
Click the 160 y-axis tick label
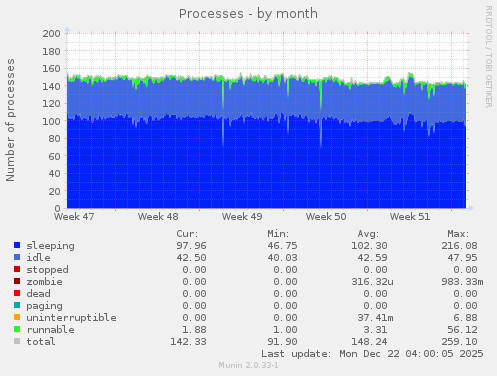coord(51,68)
